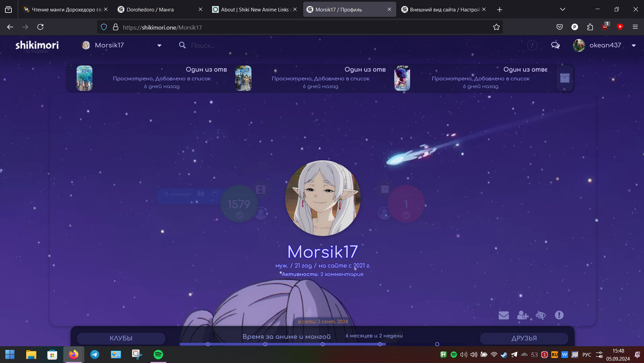Bookmark this page with the star icon
This screenshot has height=363, width=644.
point(496,27)
